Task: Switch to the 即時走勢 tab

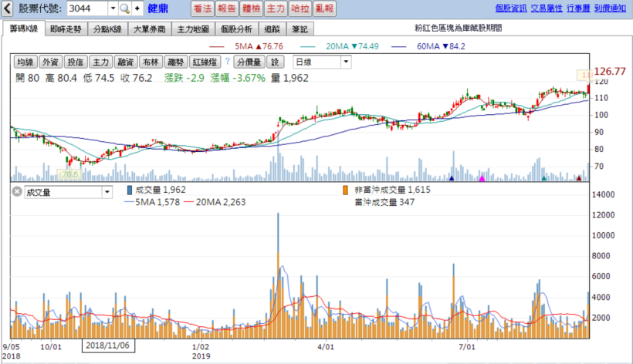Action: click(x=65, y=29)
